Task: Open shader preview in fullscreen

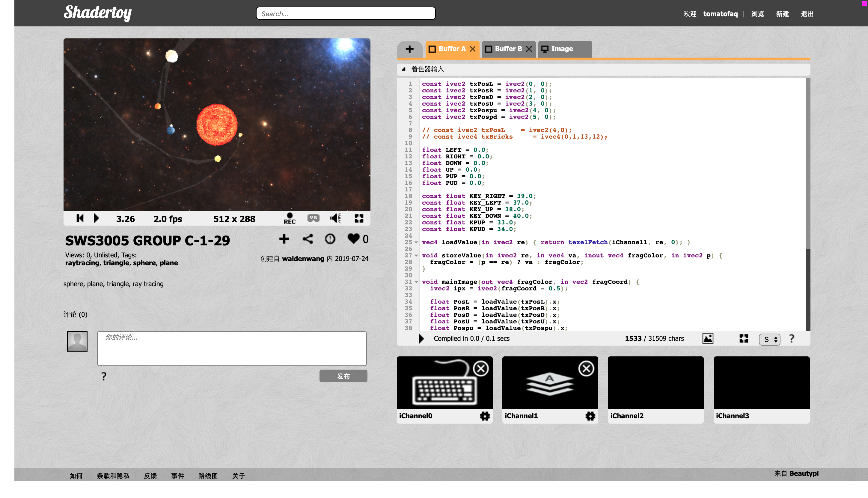Action: pos(359,218)
